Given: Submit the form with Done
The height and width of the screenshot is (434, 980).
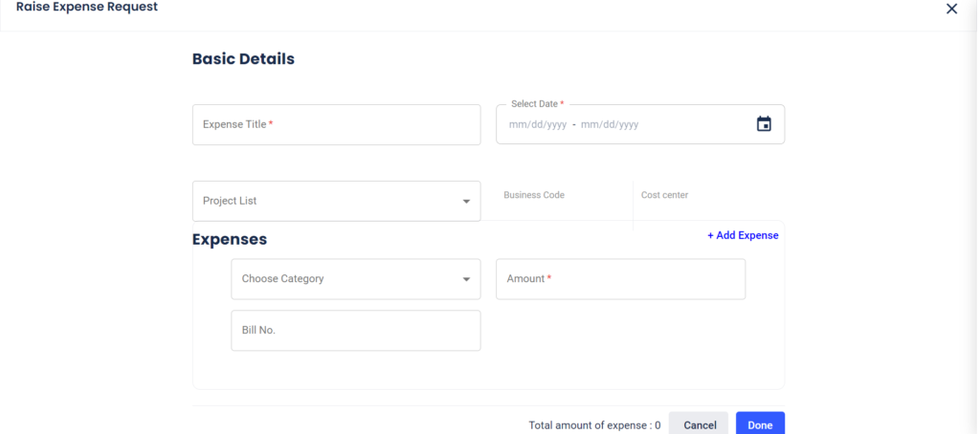Looking at the screenshot, I should [760, 423].
